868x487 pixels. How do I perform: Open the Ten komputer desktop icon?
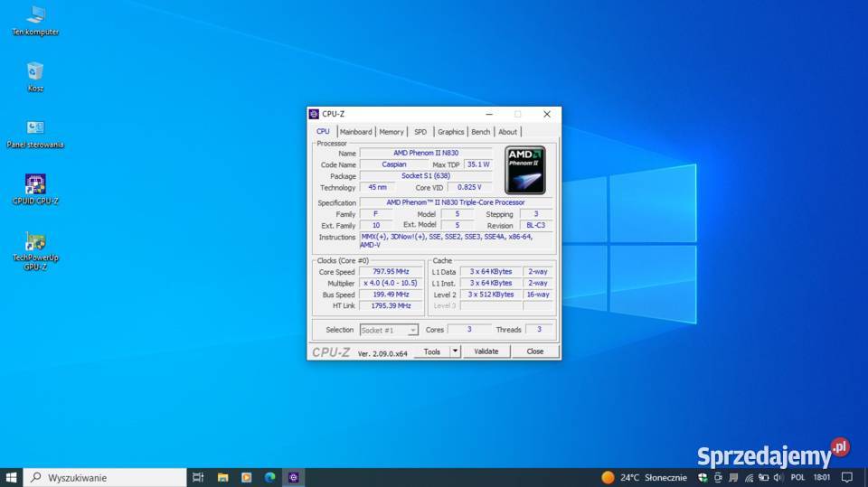tap(35, 21)
